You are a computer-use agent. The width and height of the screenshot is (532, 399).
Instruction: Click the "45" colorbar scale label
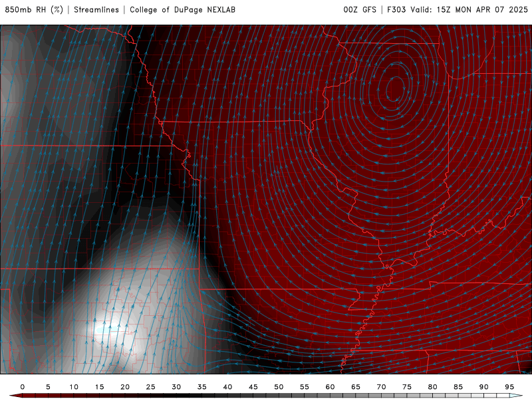(x=253, y=387)
